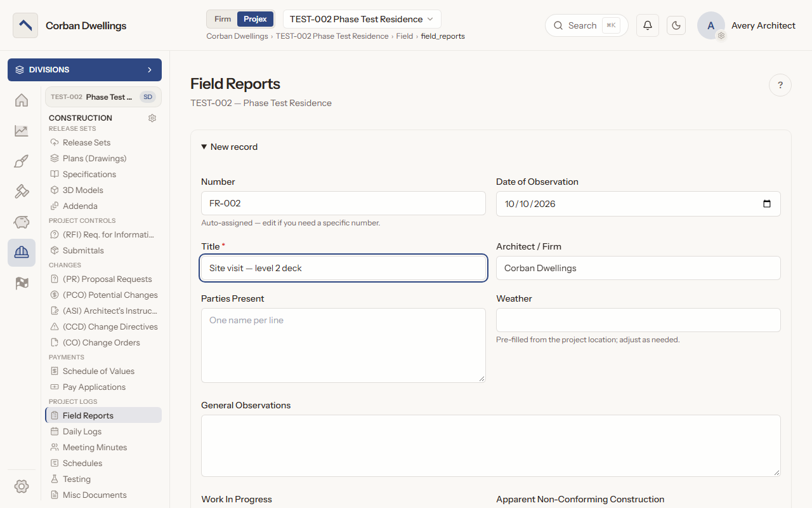Click the gear next to CONSTRUCTION heading
Image resolution: width=812 pixels, height=508 pixels.
[152, 118]
